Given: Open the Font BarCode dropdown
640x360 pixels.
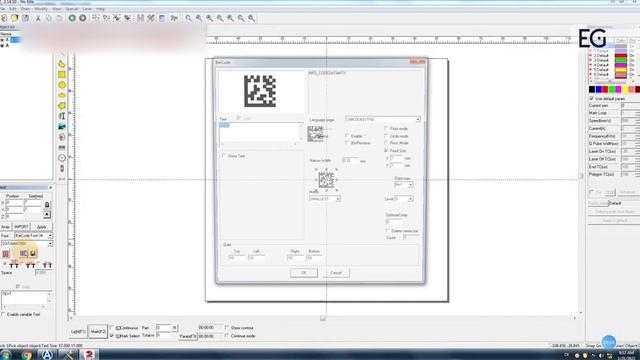Looking at the screenshot, I should (x=33, y=236).
